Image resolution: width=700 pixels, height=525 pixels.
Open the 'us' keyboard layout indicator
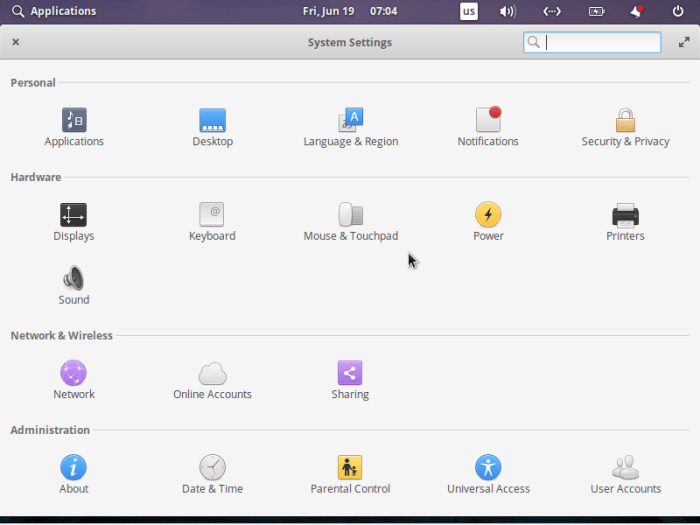pyautogui.click(x=469, y=11)
